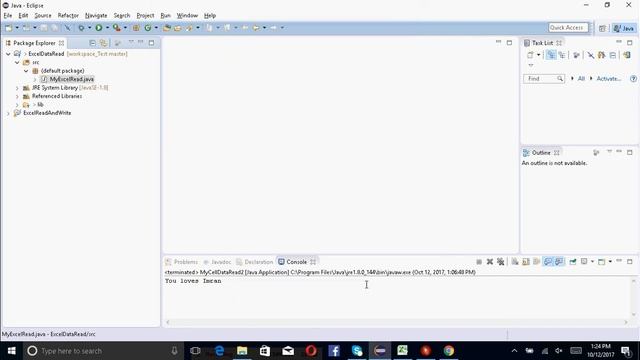
Task: Click the Pin Console icon
Action: pyautogui.click(x=573, y=262)
